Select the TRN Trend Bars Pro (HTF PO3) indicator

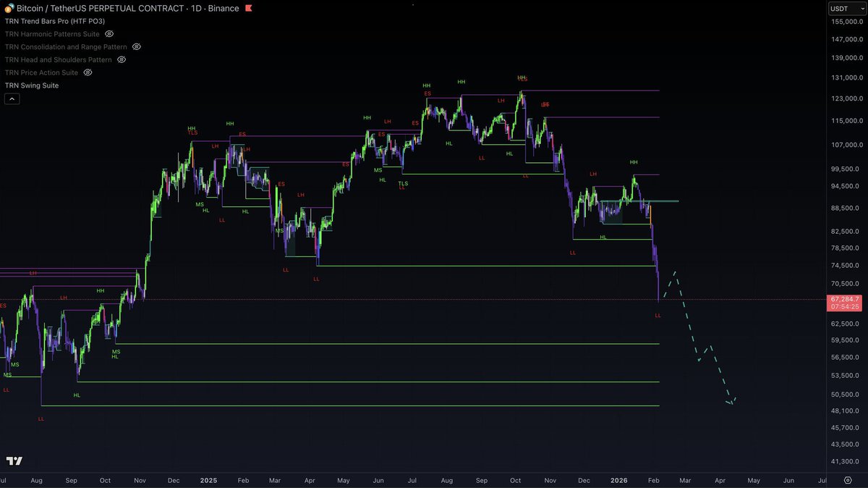coord(55,21)
